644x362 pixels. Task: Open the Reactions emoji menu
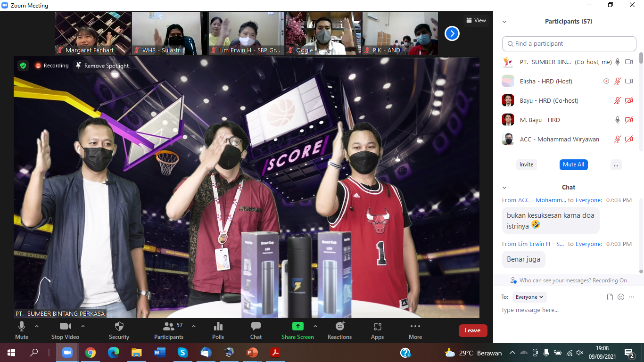coord(339,330)
